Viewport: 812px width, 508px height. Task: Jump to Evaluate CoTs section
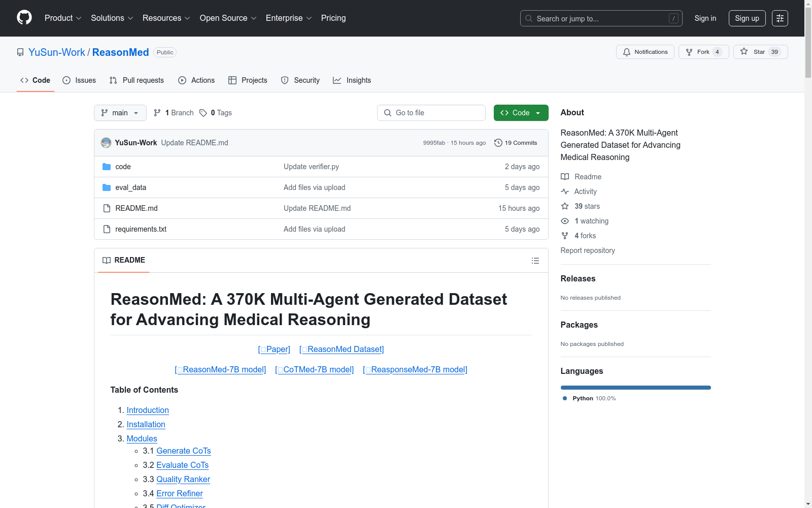(x=183, y=465)
